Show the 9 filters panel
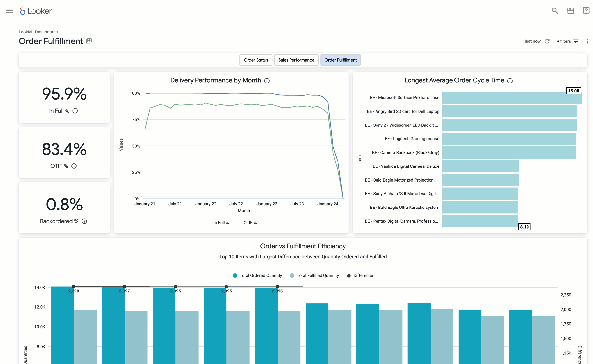The height and width of the screenshot is (364, 593). point(567,41)
